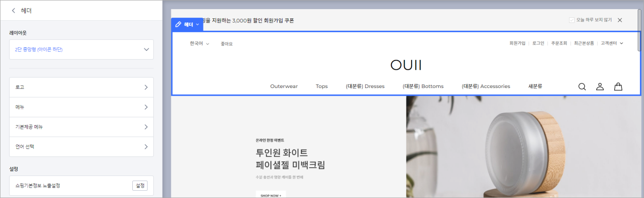Select the Outerwear menu item
This screenshot has height=198, width=644.
click(284, 86)
